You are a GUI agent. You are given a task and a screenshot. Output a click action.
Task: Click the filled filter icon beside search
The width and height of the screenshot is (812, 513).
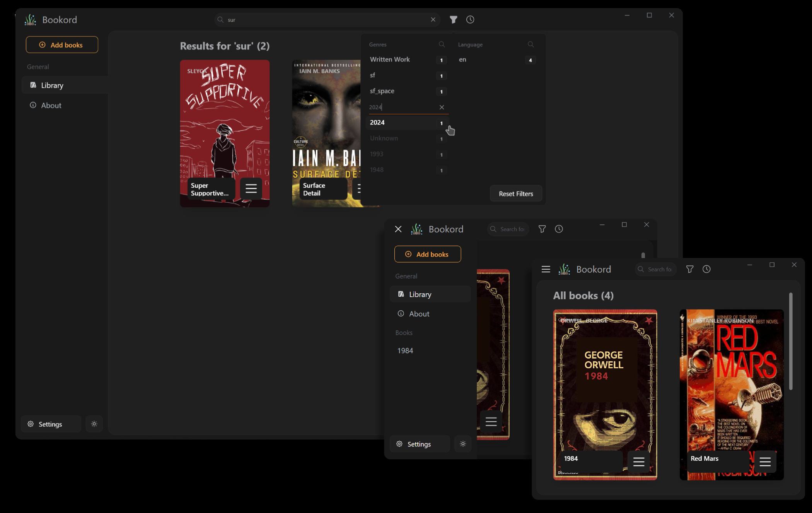pyautogui.click(x=454, y=20)
